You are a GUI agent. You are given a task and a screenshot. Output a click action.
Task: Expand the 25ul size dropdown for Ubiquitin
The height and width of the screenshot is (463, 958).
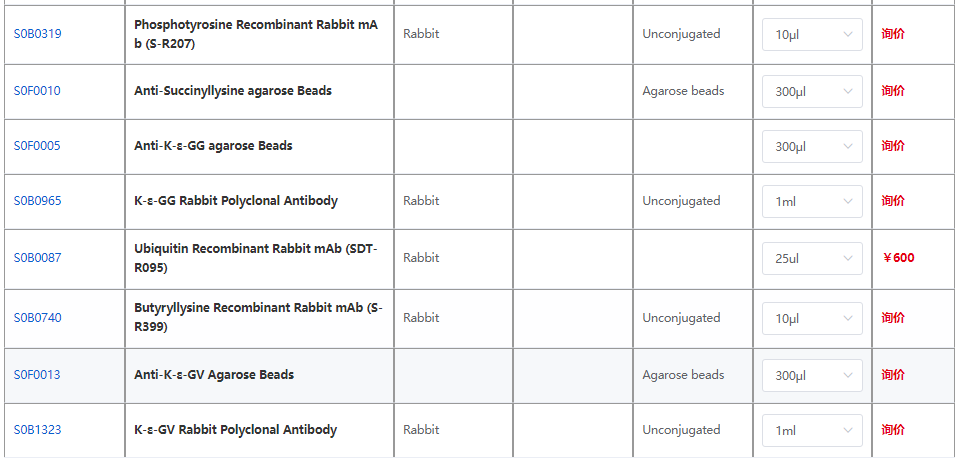pyautogui.click(x=812, y=259)
